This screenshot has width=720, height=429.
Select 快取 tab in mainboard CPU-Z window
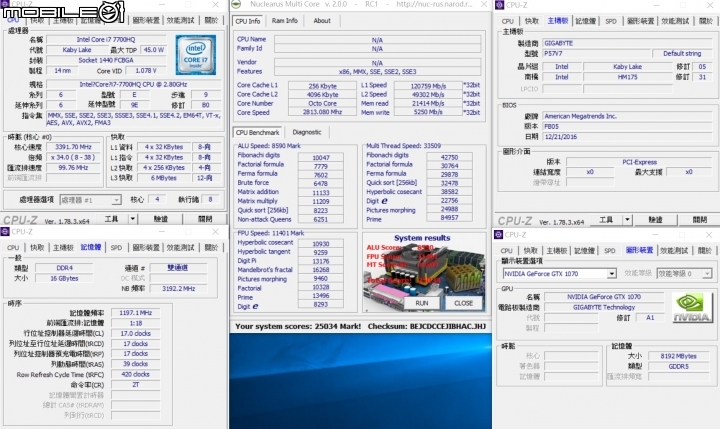(x=532, y=21)
